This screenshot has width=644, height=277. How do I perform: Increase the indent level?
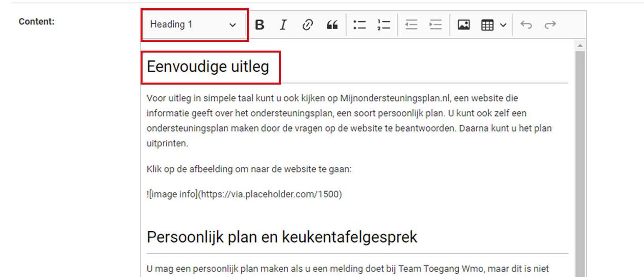[x=435, y=25]
